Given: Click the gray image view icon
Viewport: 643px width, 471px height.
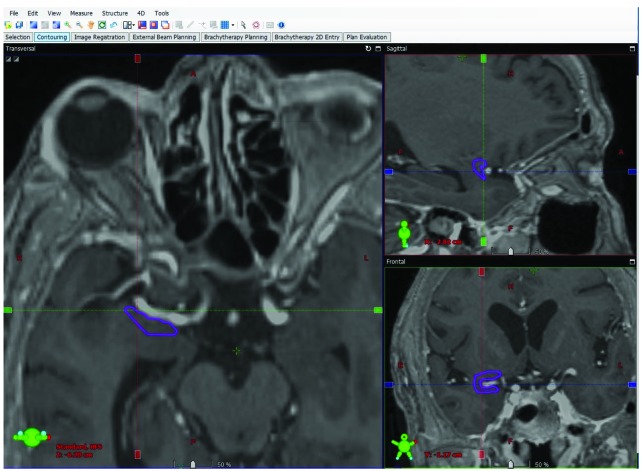Looking at the screenshot, I should (45, 25).
